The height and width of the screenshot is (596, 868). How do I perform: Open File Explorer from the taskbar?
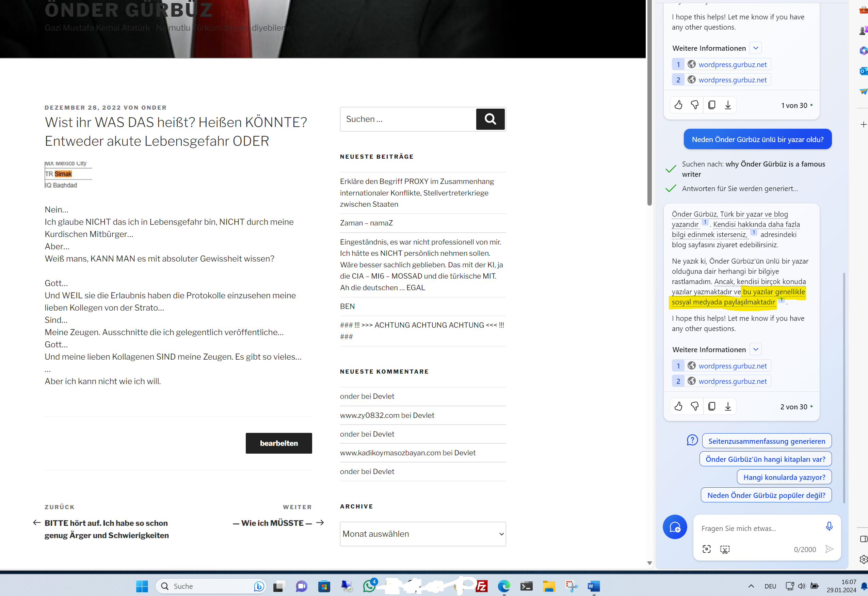(549, 586)
